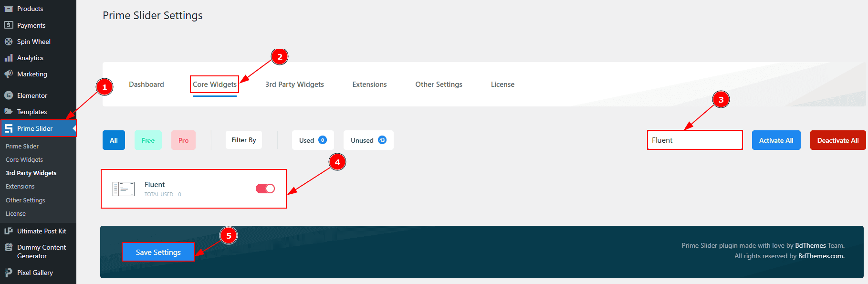The height and width of the screenshot is (284, 868).
Task: Click the Products sidebar icon
Action: [x=9, y=9]
